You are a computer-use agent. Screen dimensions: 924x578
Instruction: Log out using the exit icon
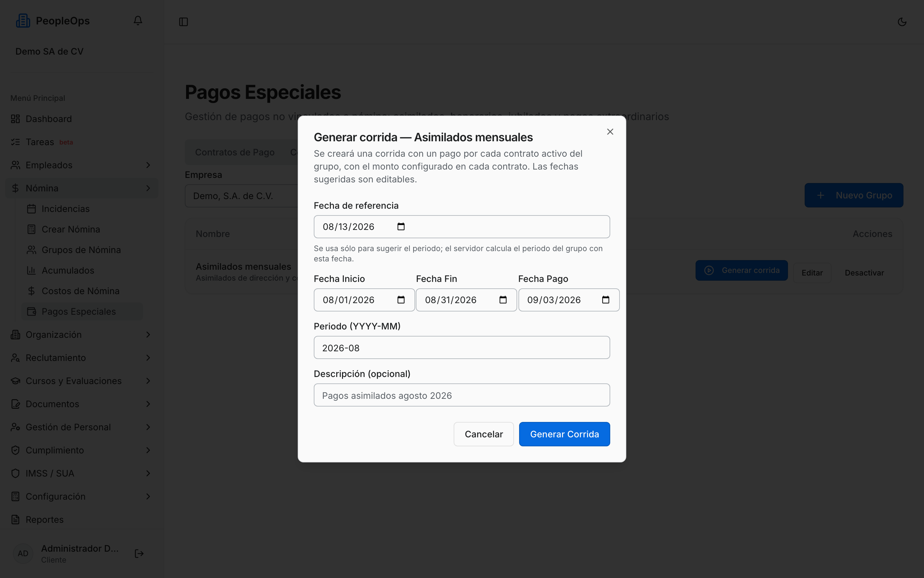139,554
